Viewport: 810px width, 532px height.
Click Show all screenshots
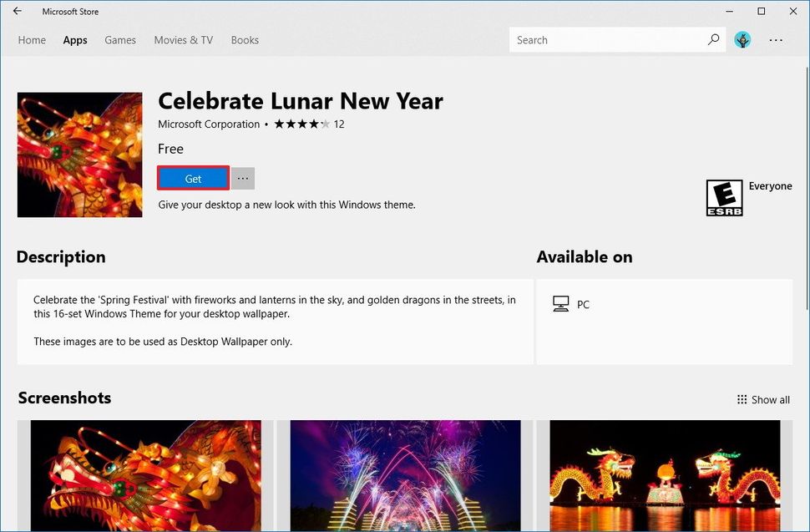pyautogui.click(x=770, y=399)
